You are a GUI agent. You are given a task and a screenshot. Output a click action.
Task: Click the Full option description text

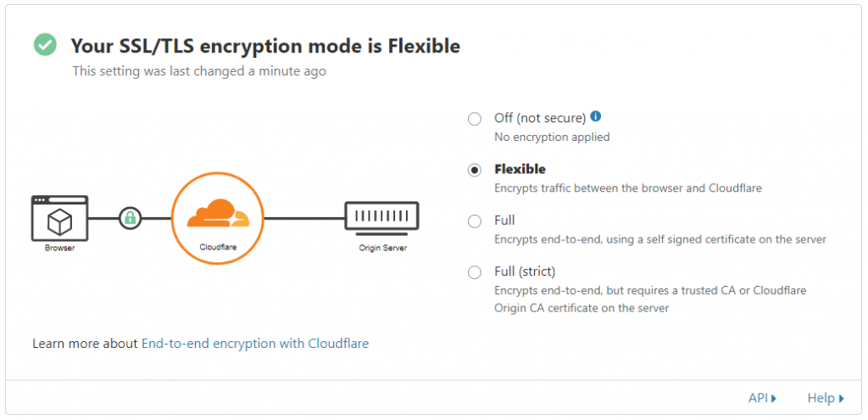coord(659,239)
